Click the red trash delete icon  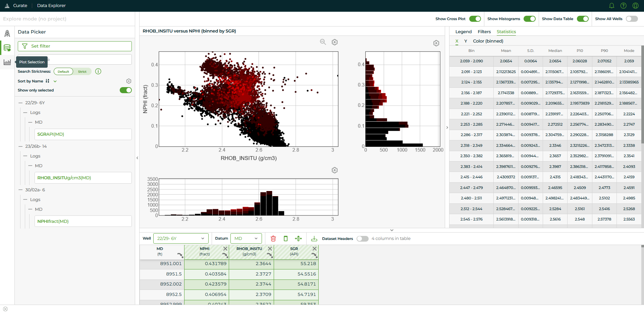click(x=273, y=239)
